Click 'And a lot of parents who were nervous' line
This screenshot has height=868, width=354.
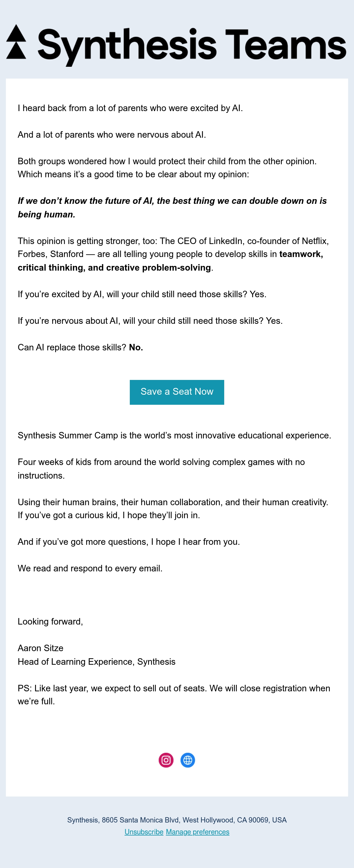(112, 135)
